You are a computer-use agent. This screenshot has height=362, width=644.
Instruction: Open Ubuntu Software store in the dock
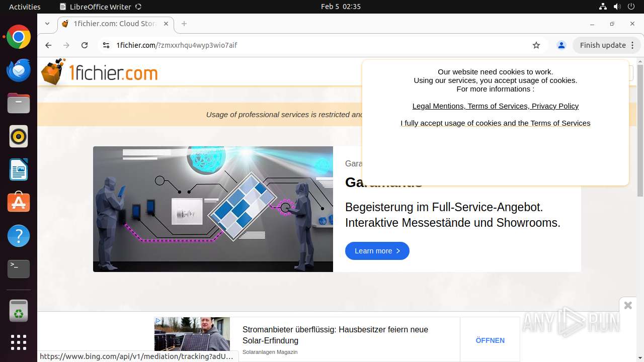(x=19, y=203)
